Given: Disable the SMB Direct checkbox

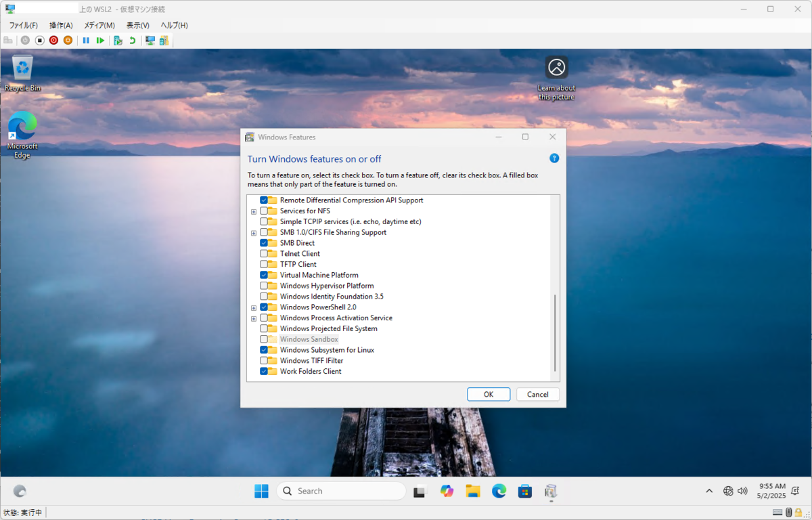Looking at the screenshot, I should pos(264,243).
